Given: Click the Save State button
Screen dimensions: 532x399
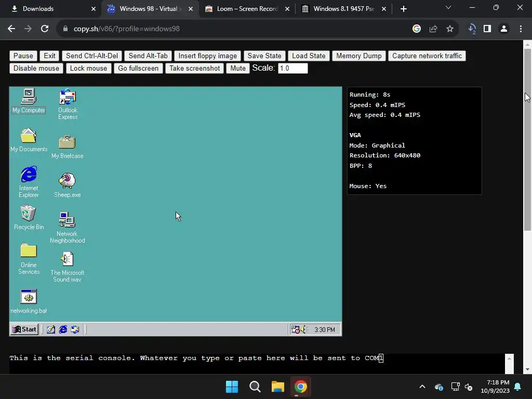Looking at the screenshot, I should click(264, 56).
